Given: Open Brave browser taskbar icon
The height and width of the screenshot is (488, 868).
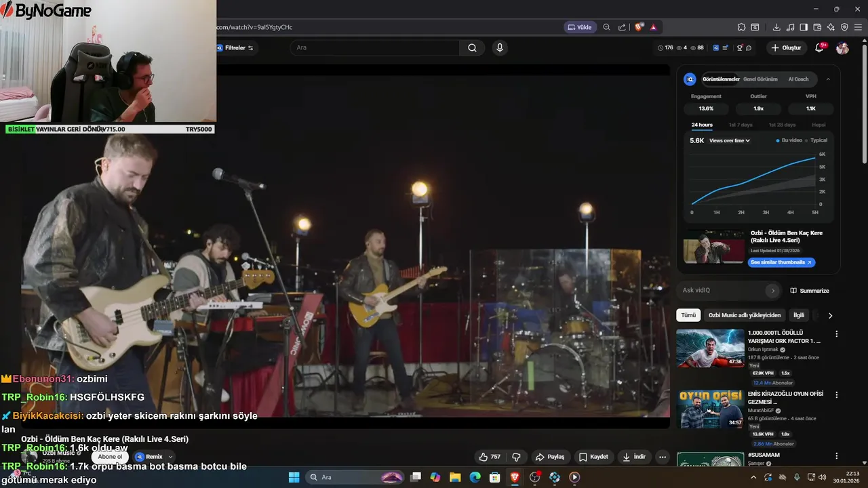Looking at the screenshot, I should 515,477.
